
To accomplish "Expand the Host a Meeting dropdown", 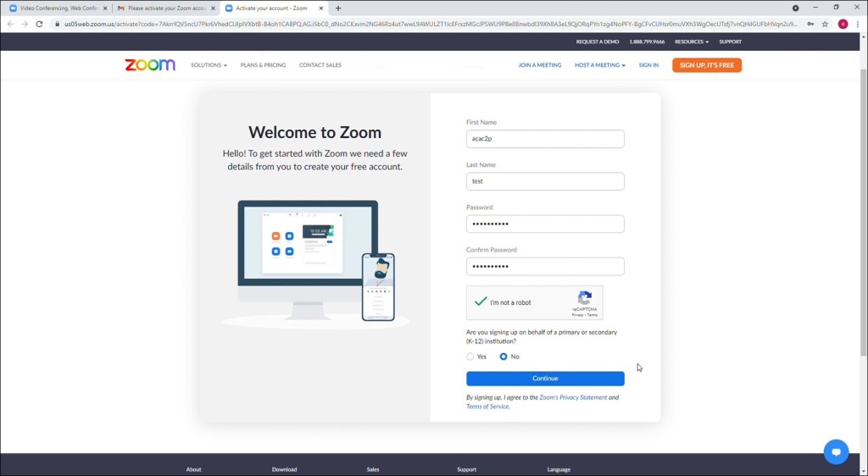I will [599, 65].
